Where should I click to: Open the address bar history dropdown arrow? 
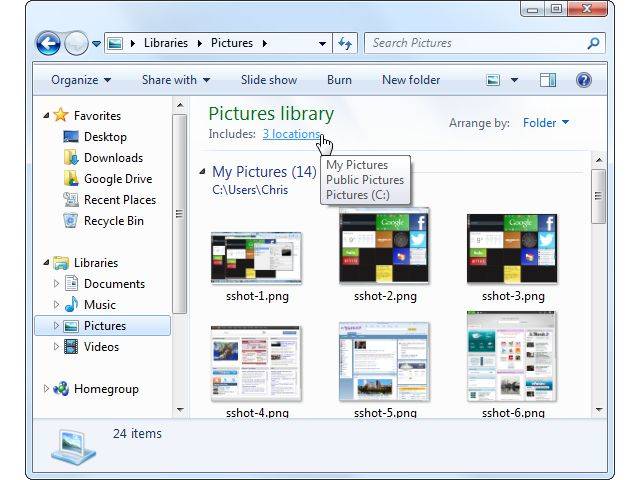point(322,43)
